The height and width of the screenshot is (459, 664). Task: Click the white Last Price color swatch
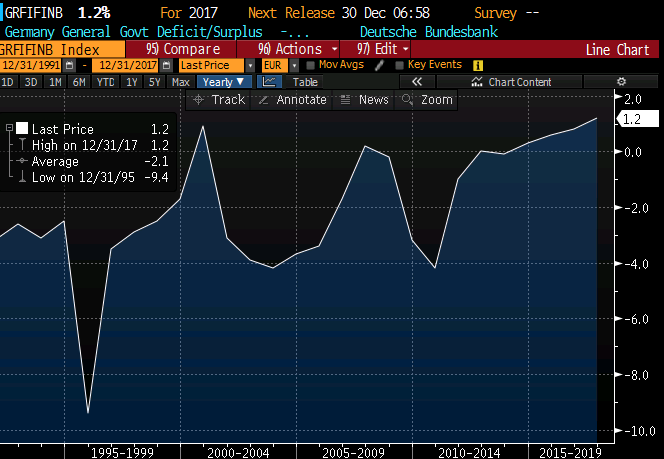21,129
